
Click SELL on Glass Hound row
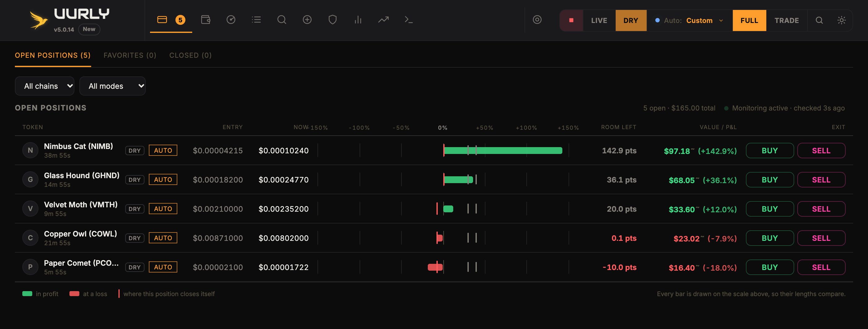821,180
